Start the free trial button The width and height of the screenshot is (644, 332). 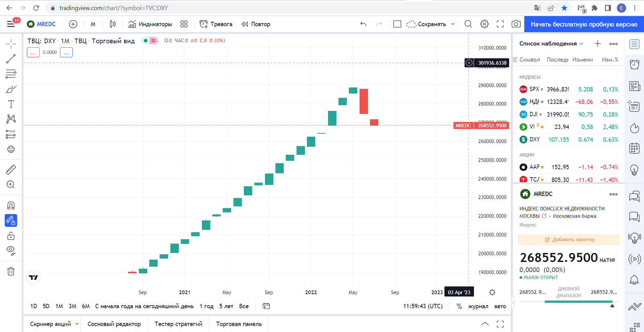coord(584,24)
